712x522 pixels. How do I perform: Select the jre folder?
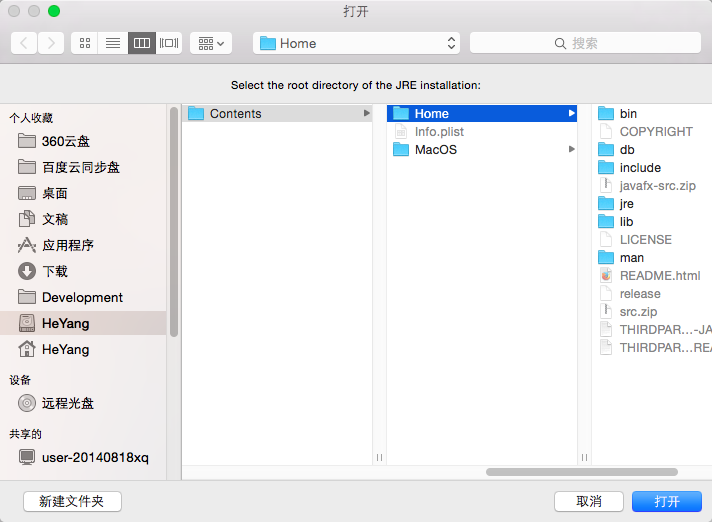coord(652,203)
